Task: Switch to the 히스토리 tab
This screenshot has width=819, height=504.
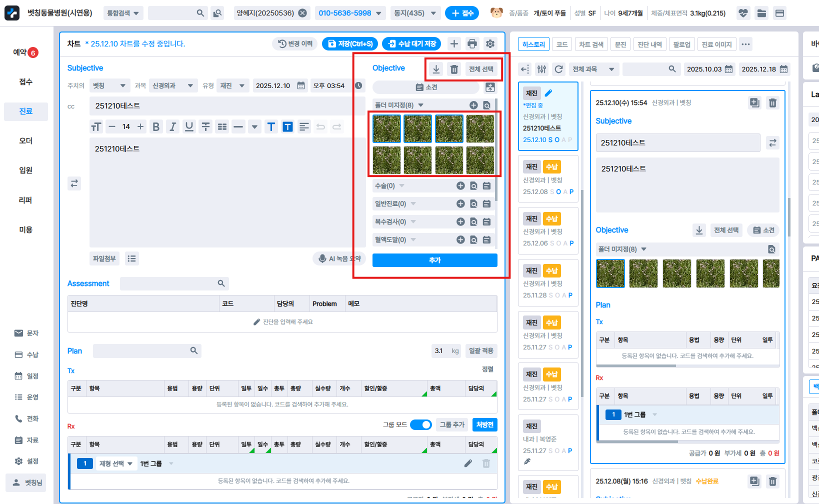Action: [x=533, y=44]
